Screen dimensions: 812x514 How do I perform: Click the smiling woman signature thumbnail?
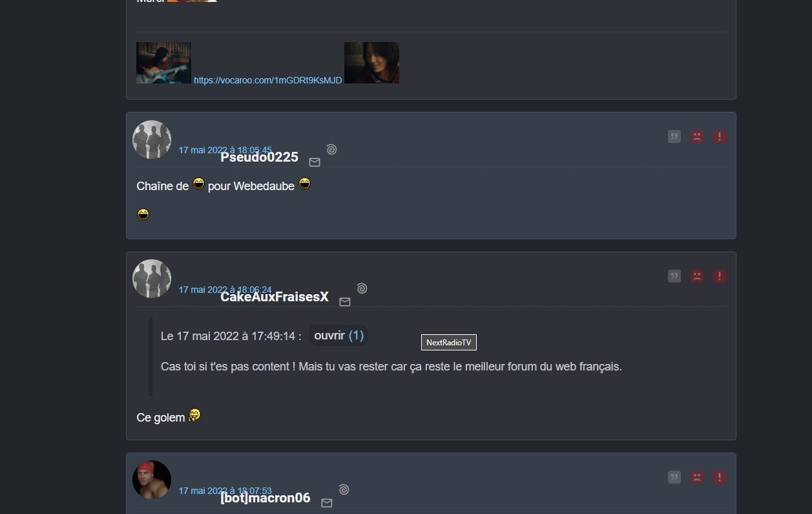click(371, 63)
